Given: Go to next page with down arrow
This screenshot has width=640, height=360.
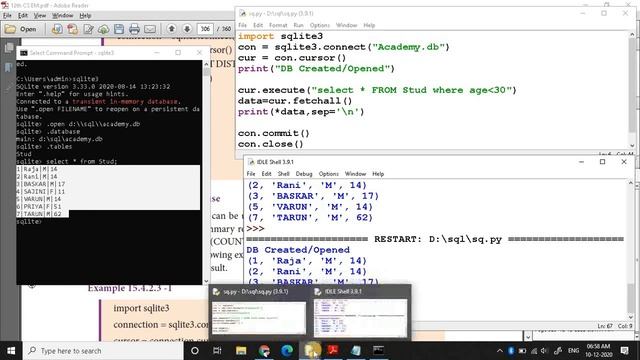Looking at the screenshot, I should pos(187,29).
